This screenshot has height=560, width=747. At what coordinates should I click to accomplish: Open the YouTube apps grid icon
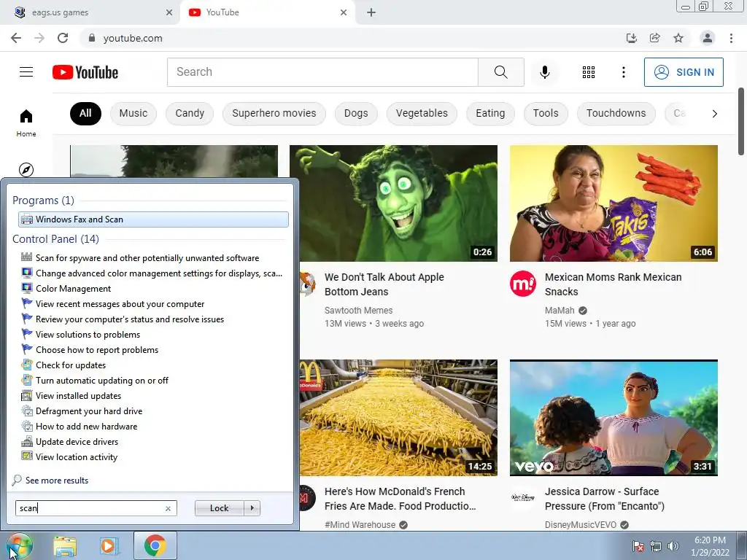(589, 72)
